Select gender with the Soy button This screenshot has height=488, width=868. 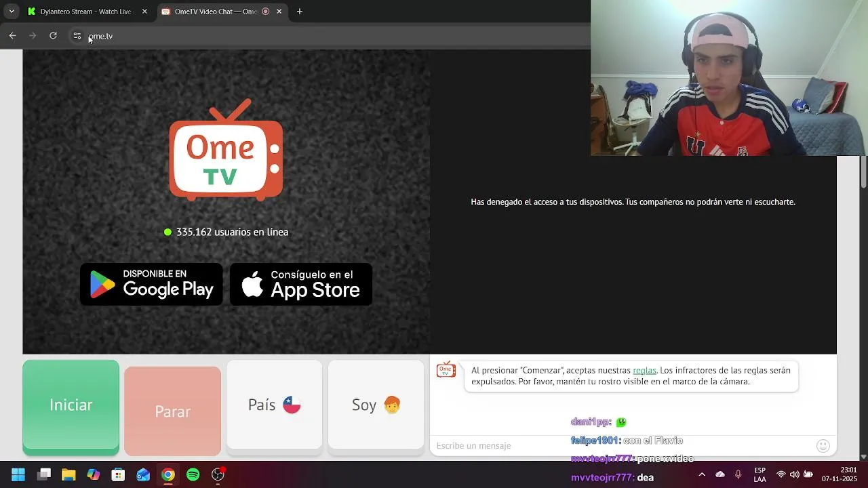(x=376, y=405)
